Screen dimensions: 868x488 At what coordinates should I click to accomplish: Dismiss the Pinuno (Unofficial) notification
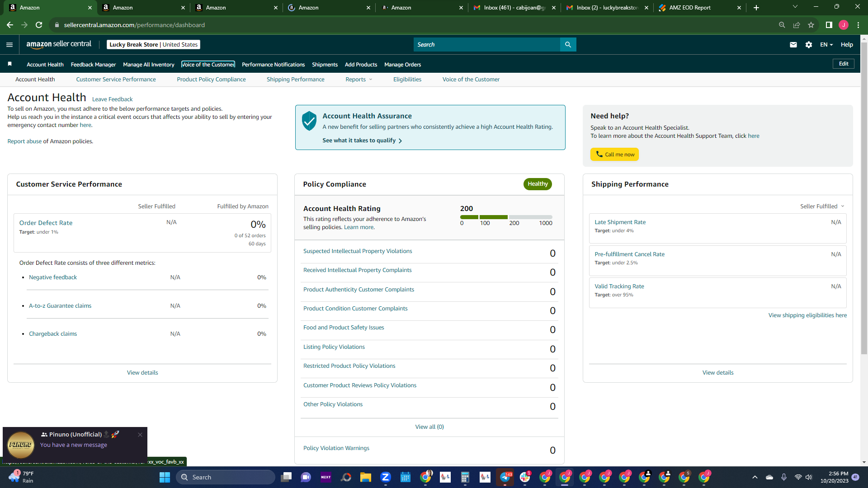coord(140,435)
